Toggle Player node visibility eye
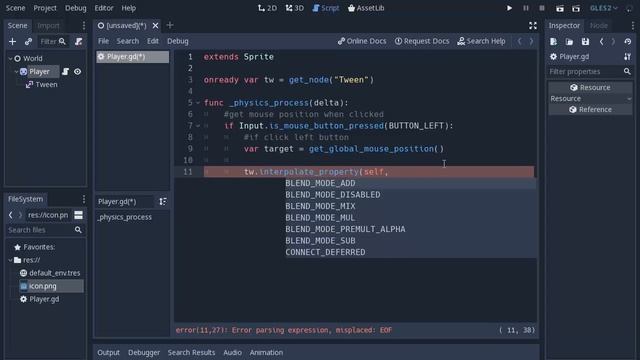The height and width of the screenshot is (360, 640). pyautogui.click(x=78, y=72)
